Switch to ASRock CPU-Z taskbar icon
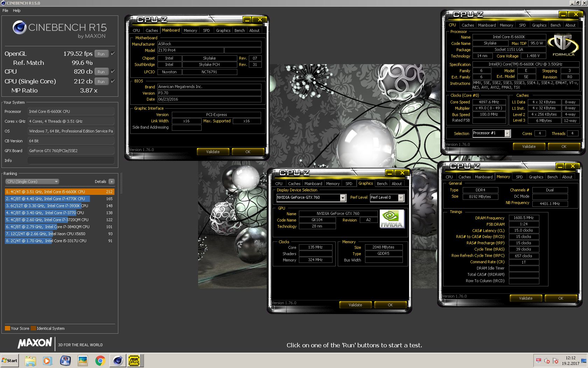The width and height of the screenshot is (588, 368). 134,361
